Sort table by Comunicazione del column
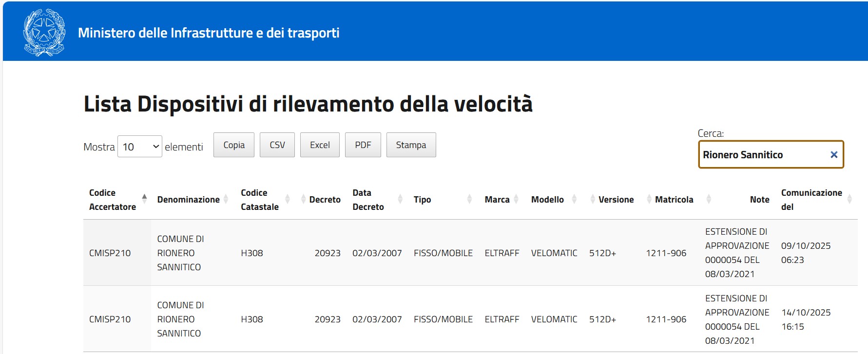The height and width of the screenshot is (354, 868). [x=811, y=200]
